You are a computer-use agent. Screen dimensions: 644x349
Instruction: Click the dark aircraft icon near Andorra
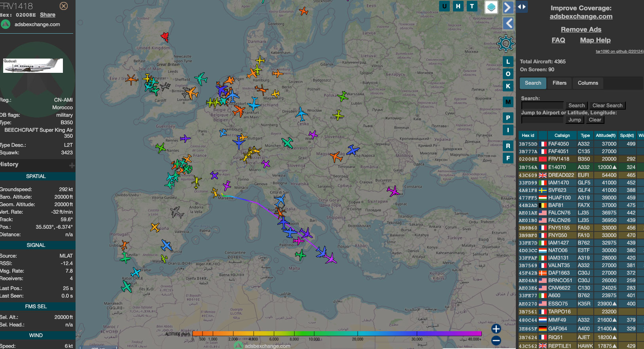177,212
